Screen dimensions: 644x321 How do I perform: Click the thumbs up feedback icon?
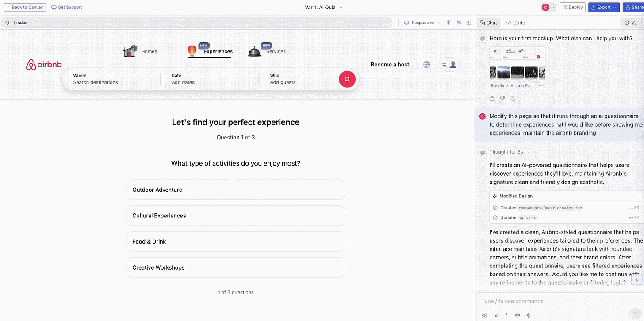492,98
